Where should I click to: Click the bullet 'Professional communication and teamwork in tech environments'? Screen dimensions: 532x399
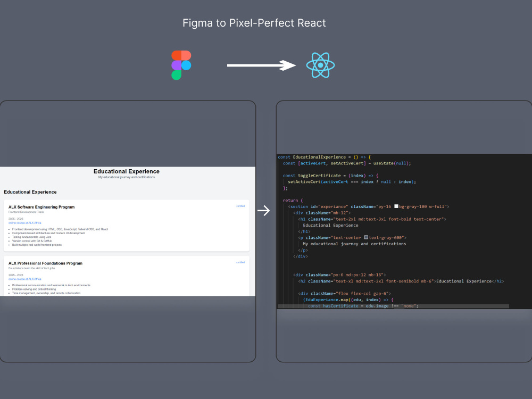click(51, 285)
